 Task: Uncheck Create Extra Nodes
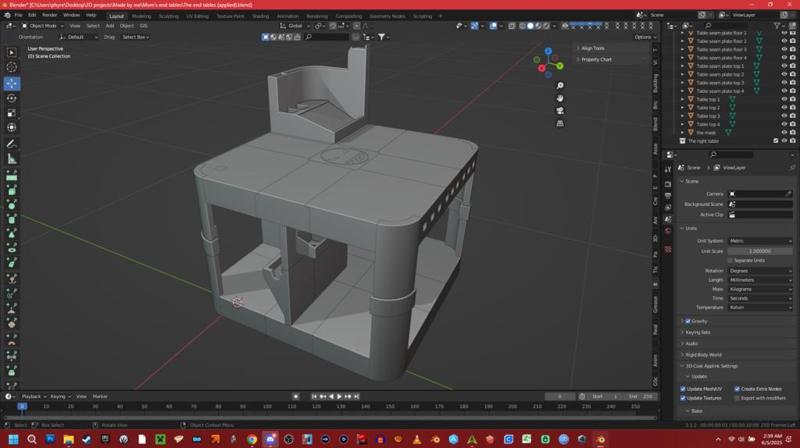[737, 389]
